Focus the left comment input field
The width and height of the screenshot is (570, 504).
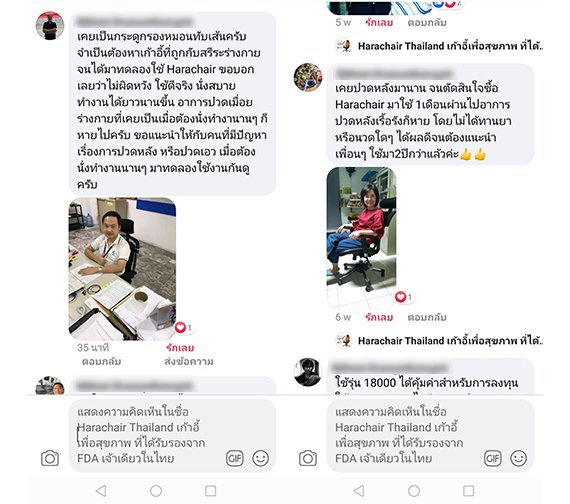(x=172, y=436)
